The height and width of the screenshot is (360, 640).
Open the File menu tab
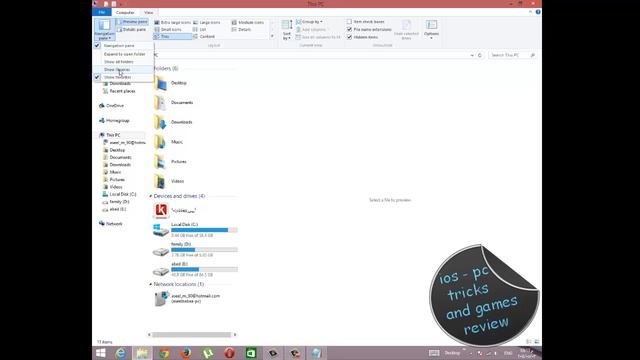pos(102,12)
